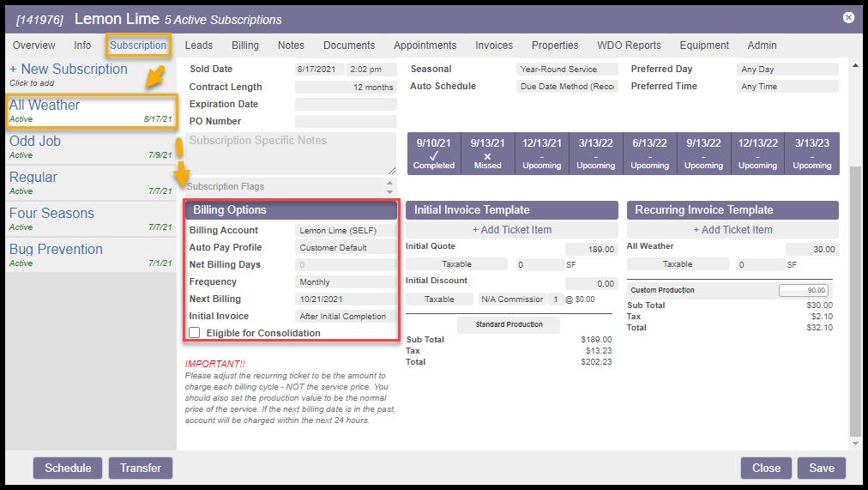
Task: Add a new subscription
Action: tap(68, 70)
